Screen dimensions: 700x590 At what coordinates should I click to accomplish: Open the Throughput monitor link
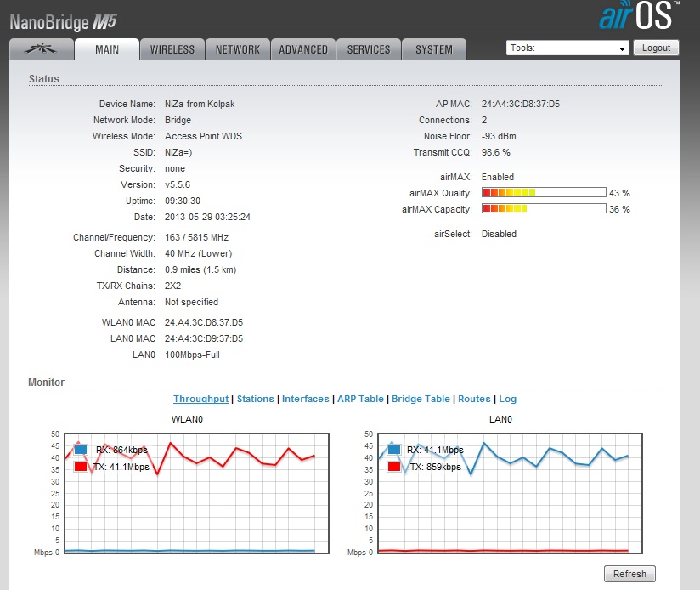coord(200,399)
